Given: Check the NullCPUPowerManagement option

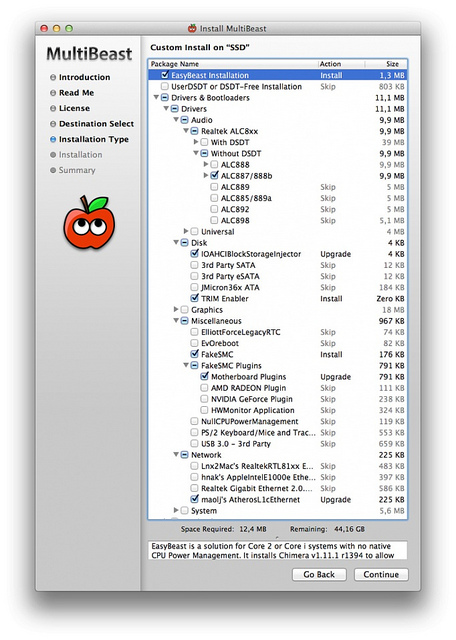Looking at the screenshot, I should click(194, 421).
